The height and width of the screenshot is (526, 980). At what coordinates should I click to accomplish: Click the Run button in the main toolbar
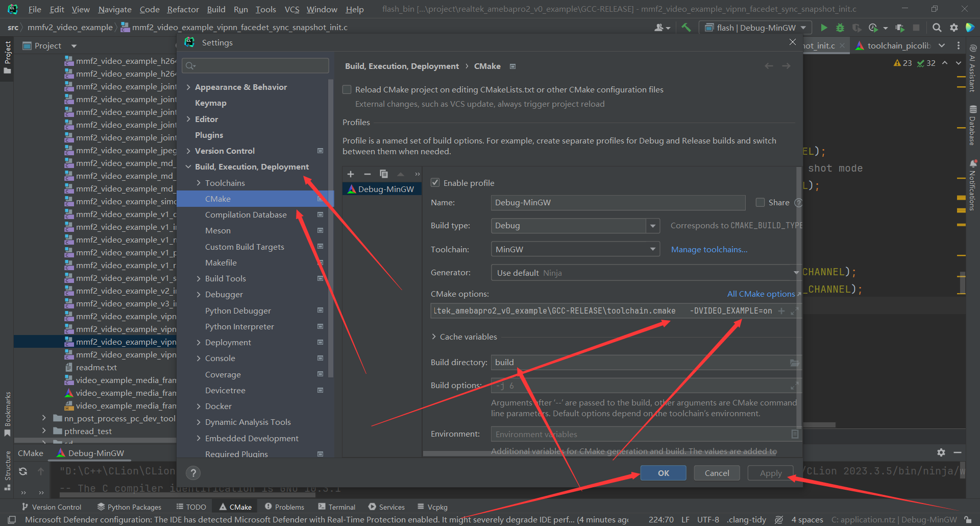[x=823, y=28]
